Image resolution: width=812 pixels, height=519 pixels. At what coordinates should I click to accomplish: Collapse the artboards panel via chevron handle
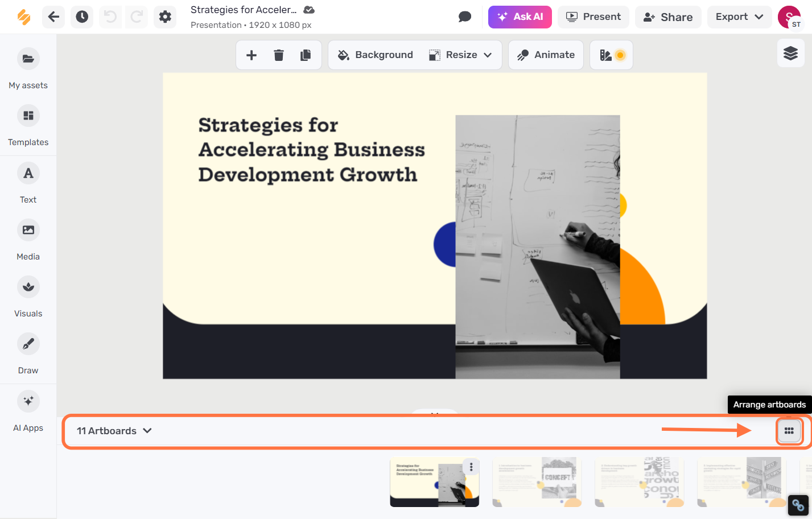tap(435, 413)
